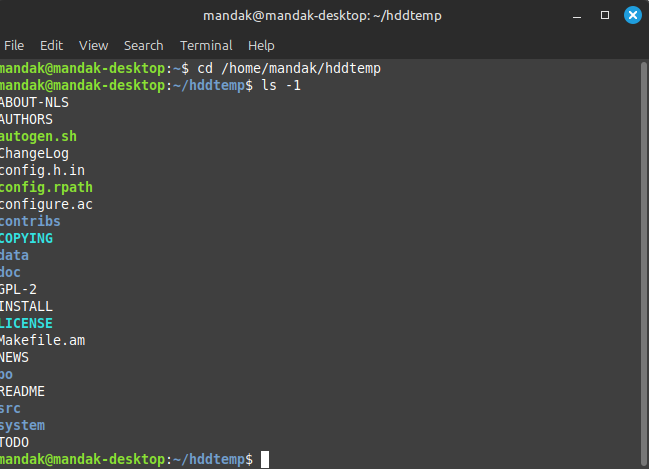Click the data directory name
The image size is (649, 469).
click(14, 255)
